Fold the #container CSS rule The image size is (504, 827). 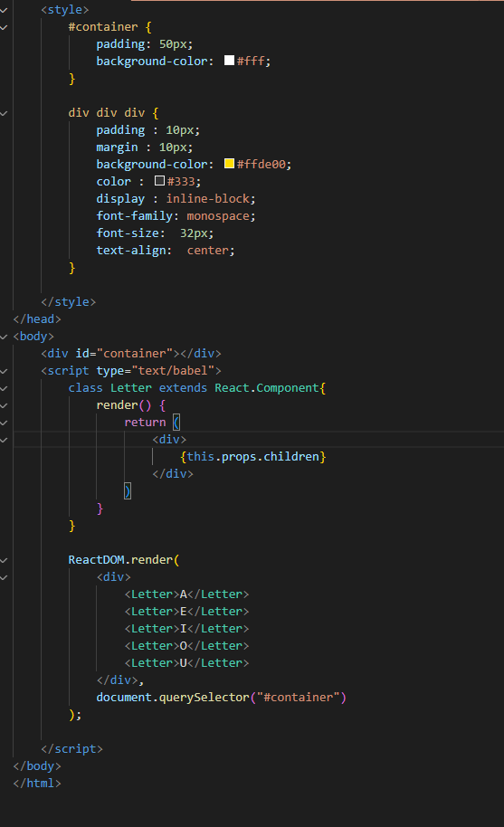click(4, 27)
